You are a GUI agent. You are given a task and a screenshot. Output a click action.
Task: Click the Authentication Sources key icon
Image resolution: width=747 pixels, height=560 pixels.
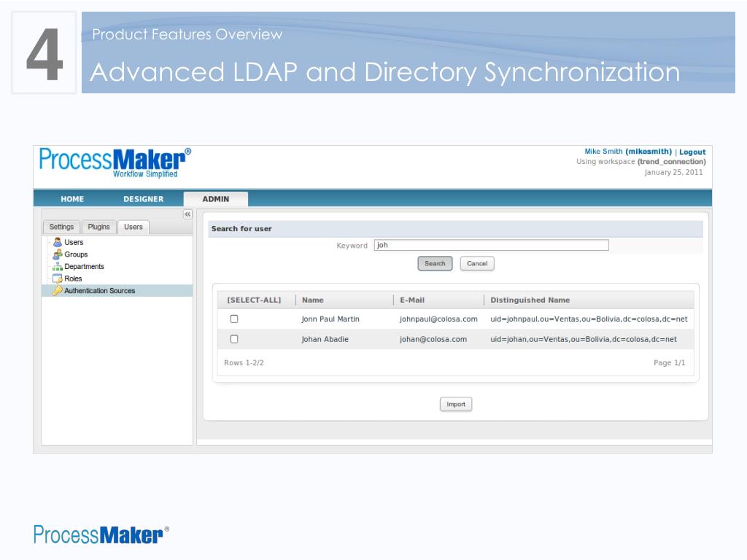(58, 290)
